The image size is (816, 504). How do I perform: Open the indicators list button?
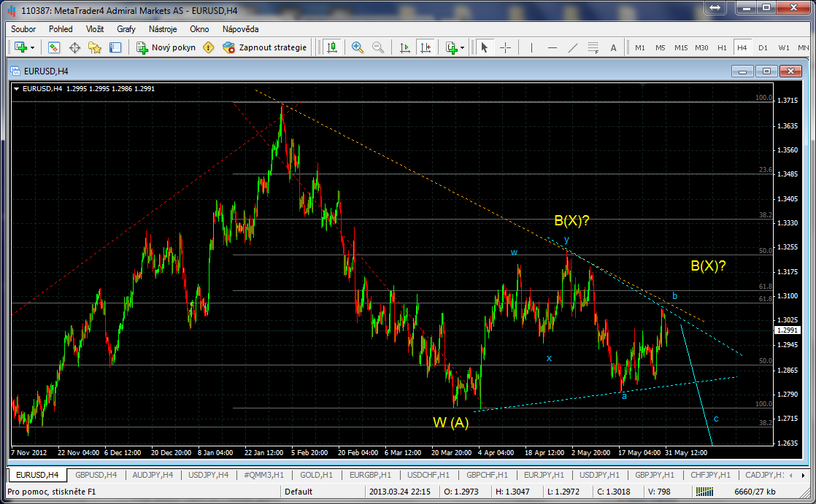pyautogui.click(x=451, y=47)
